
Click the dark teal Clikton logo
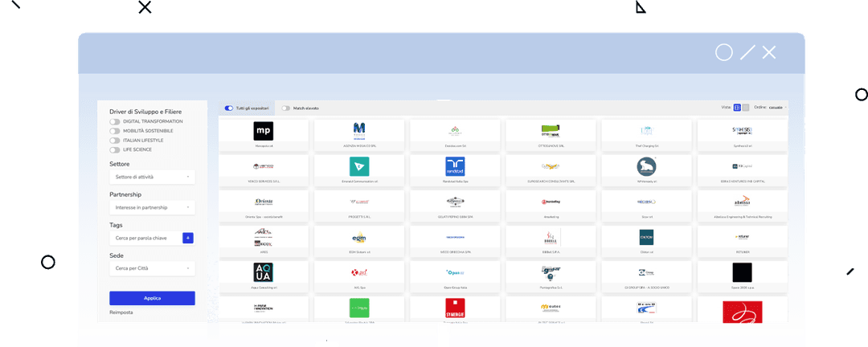click(646, 238)
